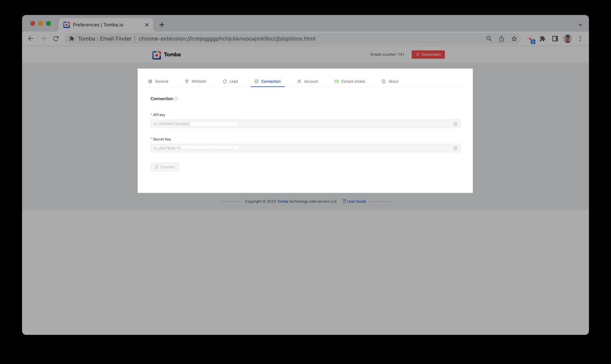The height and width of the screenshot is (364, 611).
Task: Bookmark this page with the star icon
Action: tap(514, 39)
